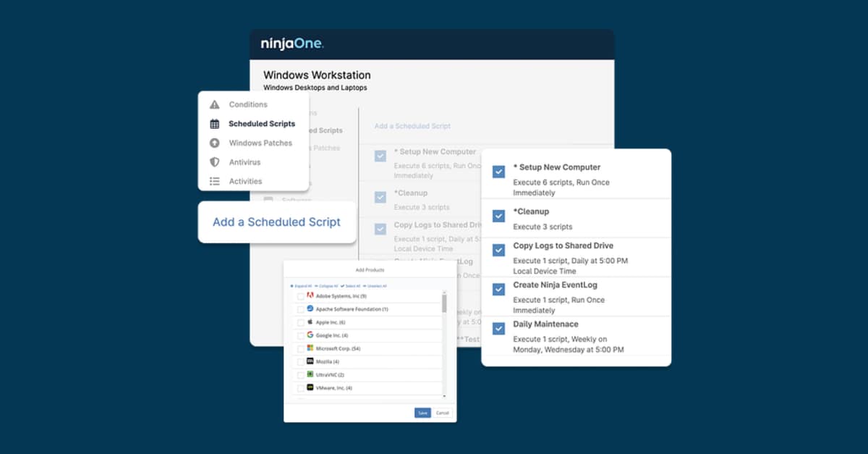Click the Google Inc. logo icon
868x454 pixels.
310,335
